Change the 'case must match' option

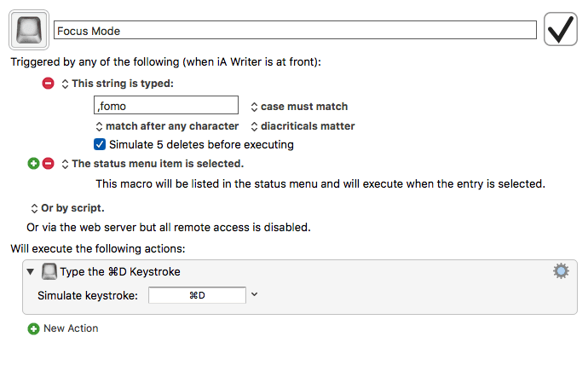coord(299,107)
